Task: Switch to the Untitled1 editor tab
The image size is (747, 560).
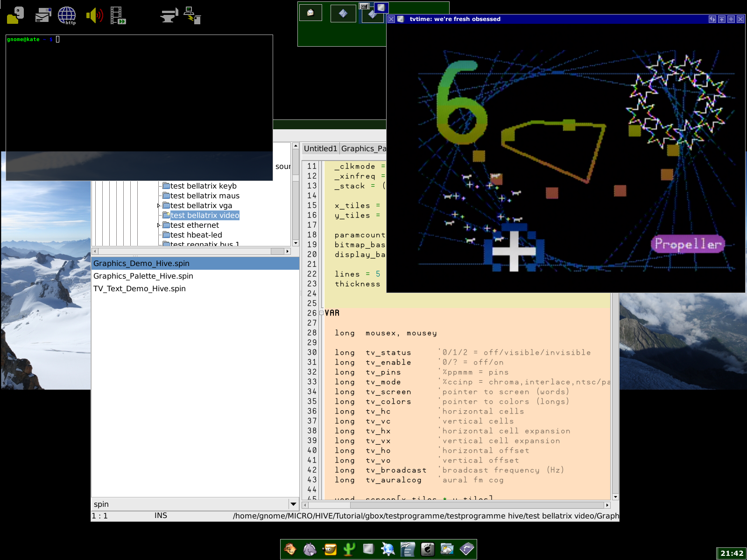Action: click(320, 148)
